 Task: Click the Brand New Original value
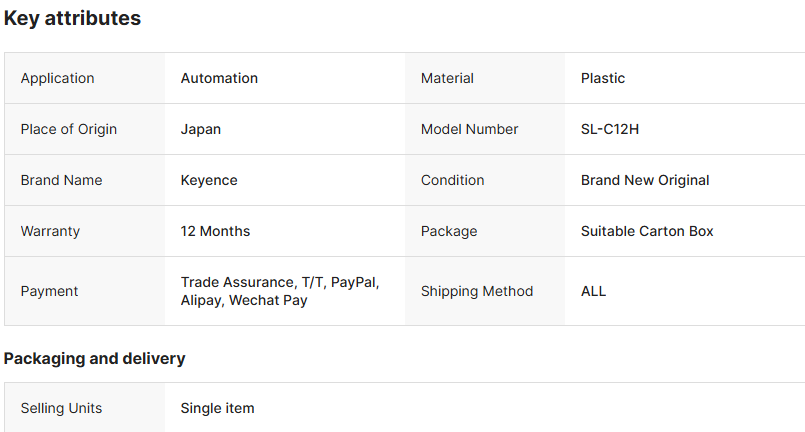point(645,180)
